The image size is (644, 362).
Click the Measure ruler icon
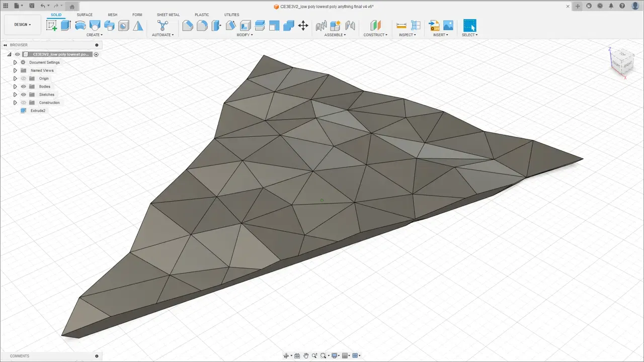point(401,26)
